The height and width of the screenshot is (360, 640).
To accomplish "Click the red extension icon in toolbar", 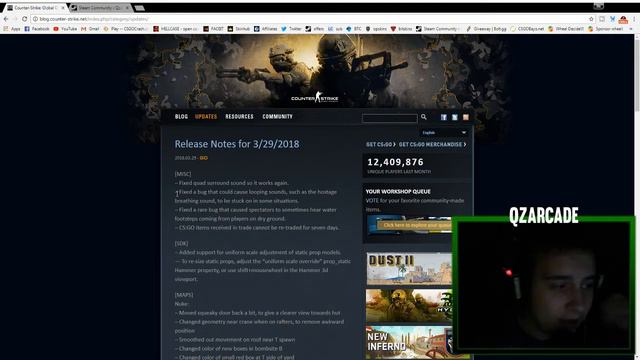I will point(623,19).
